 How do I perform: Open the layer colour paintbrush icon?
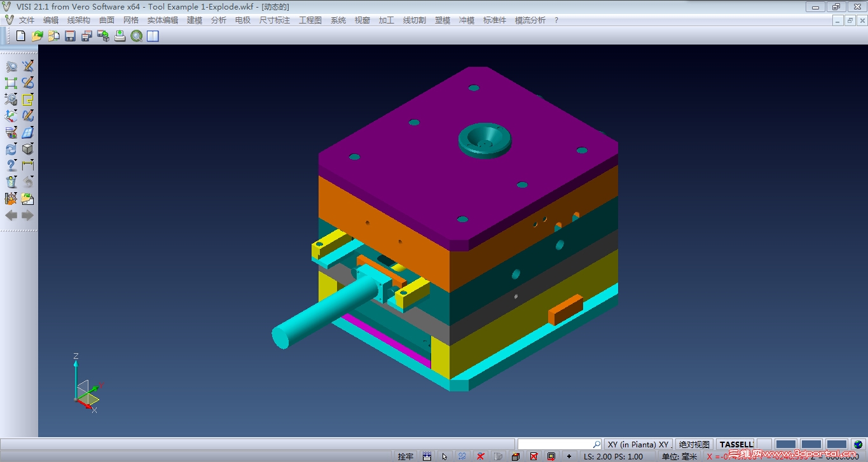(11, 132)
